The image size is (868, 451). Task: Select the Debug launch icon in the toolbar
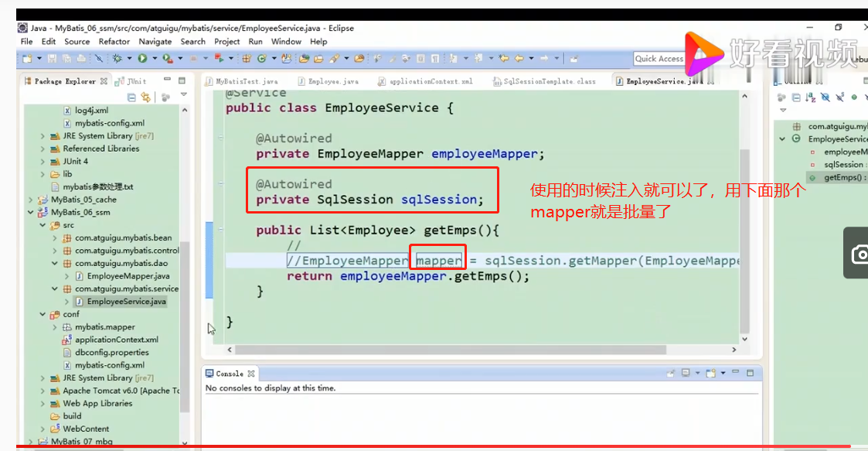pos(116,58)
